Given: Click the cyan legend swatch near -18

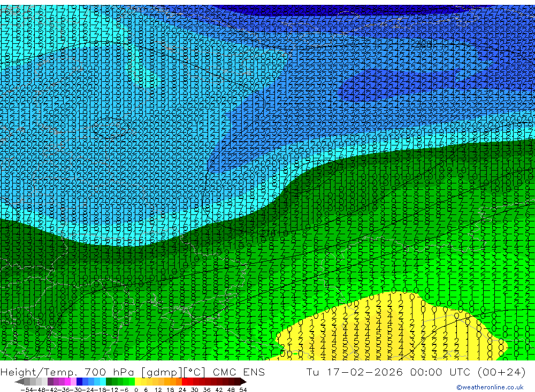Looking at the screenshot, I should tap(103, 381).
